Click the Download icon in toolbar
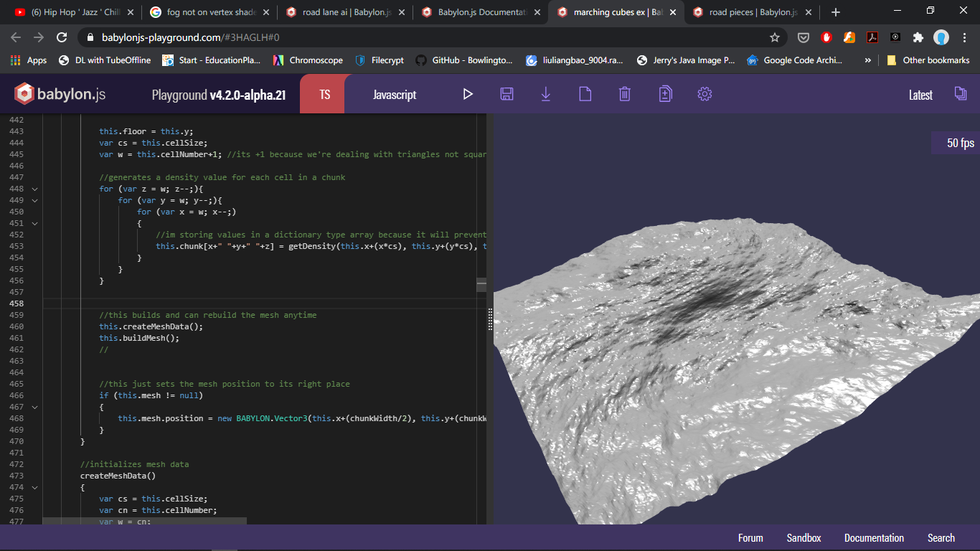The width and height of the screenshot is (980, 551). pos(545,94)
